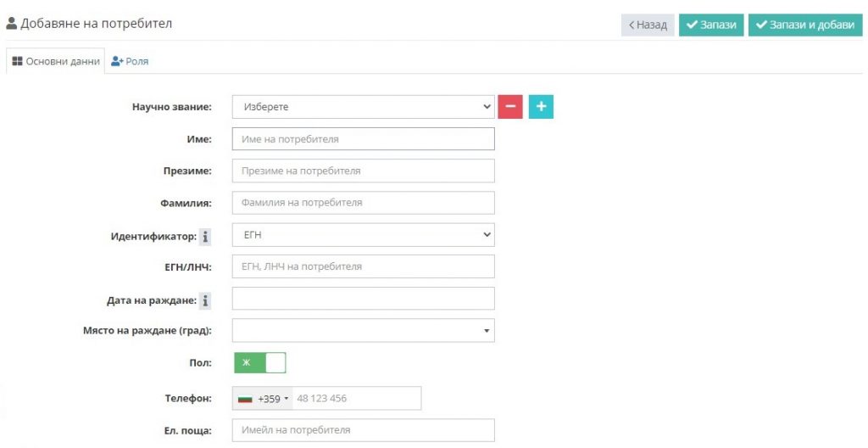Click the Запази save button

click(x=711, y=25)
